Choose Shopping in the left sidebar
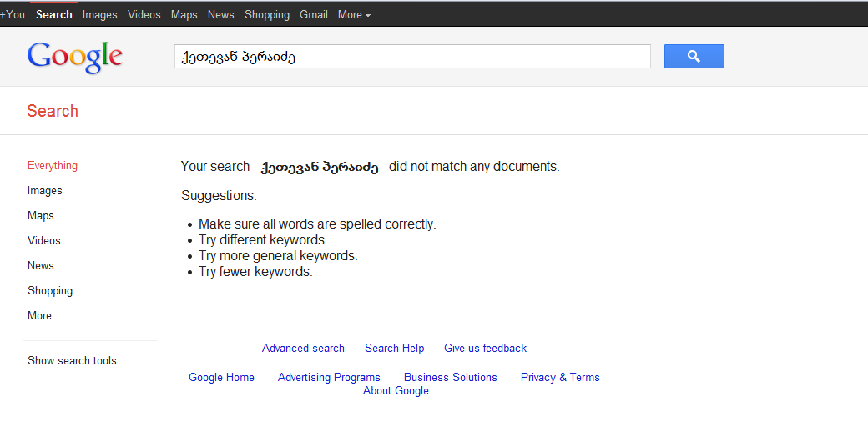 click(x=50, y=290)
